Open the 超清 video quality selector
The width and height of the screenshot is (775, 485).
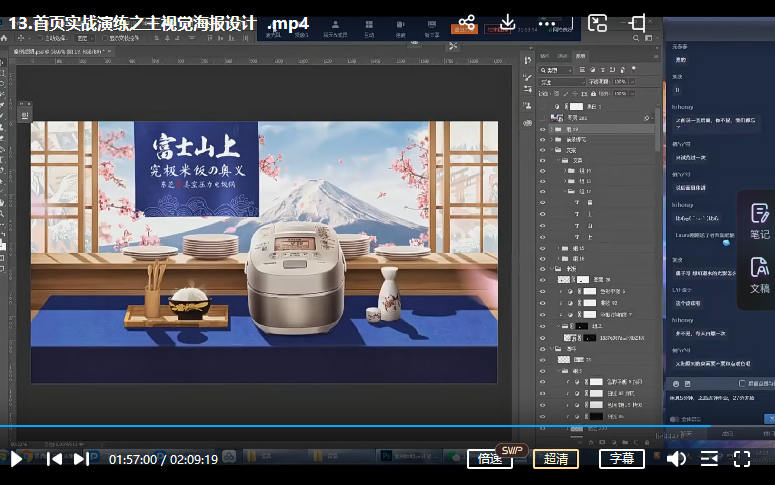point(556,459)
